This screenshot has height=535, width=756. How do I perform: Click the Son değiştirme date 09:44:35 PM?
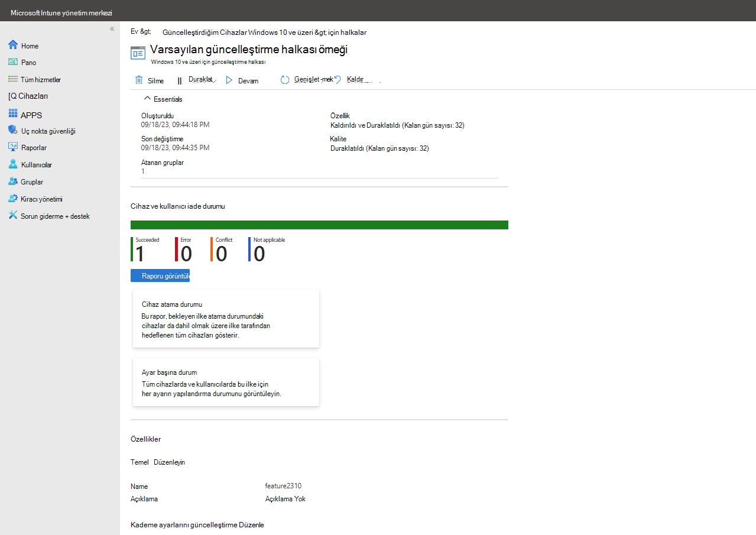point(175,148)
